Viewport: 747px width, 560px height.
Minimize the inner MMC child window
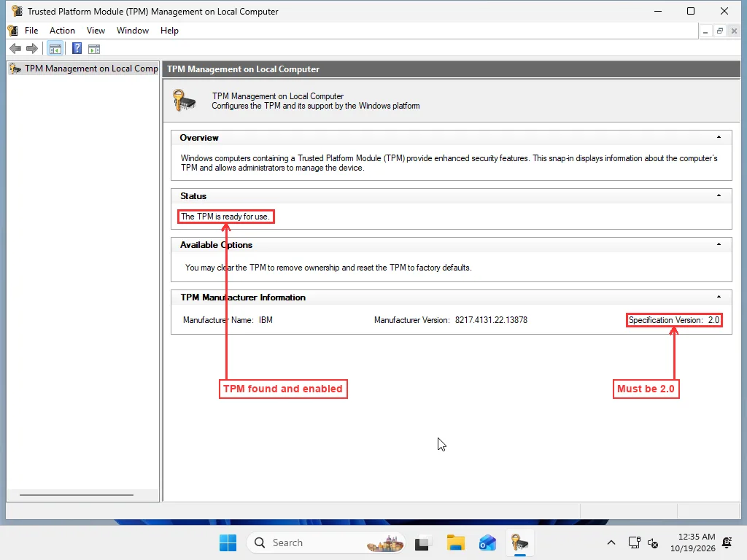click(x=705, y=31)
